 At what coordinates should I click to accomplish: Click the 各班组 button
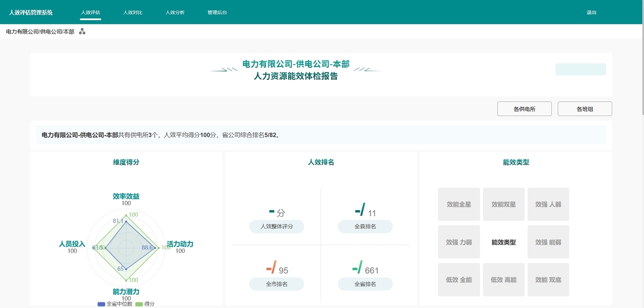(x=584, y=109)
